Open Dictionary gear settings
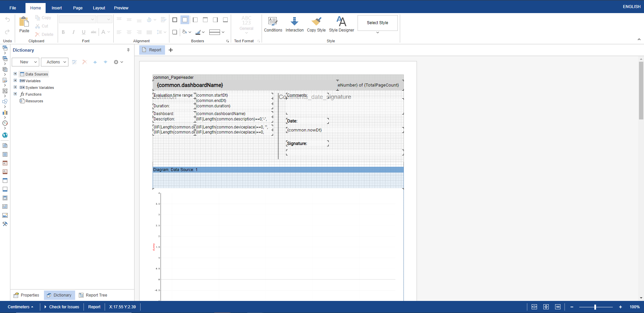This screenshot has height=313, width=644. 118,62
